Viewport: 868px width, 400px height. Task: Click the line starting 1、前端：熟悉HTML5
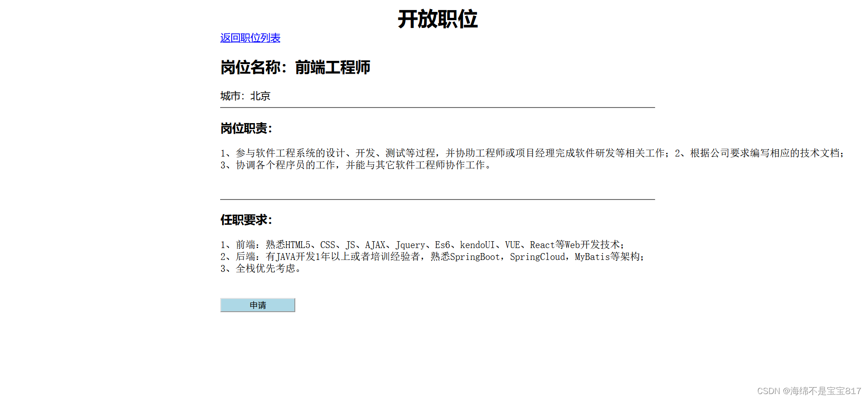click(x=423, y=245)
